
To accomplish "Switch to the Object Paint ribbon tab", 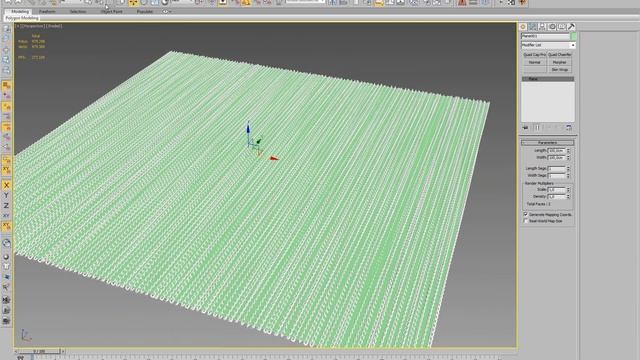I will 111,11.
